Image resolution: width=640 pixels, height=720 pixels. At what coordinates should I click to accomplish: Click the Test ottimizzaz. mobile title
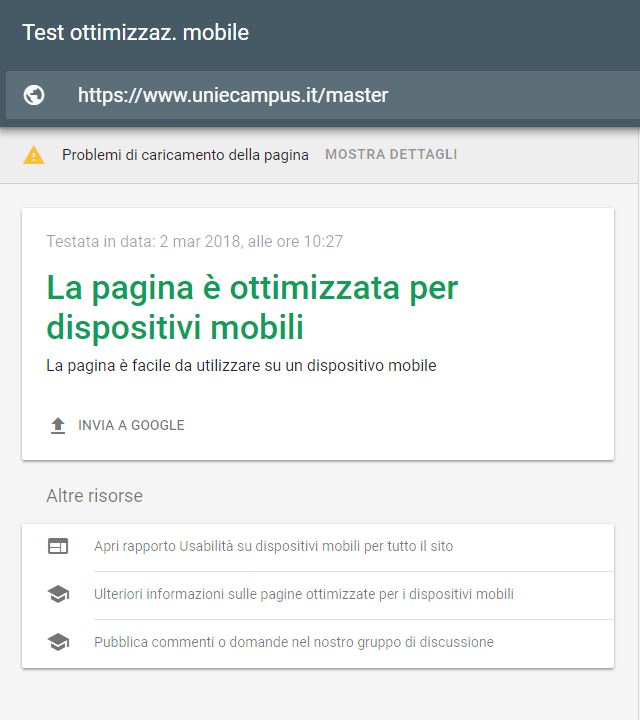pyautogui.click(x=136, y=33)
